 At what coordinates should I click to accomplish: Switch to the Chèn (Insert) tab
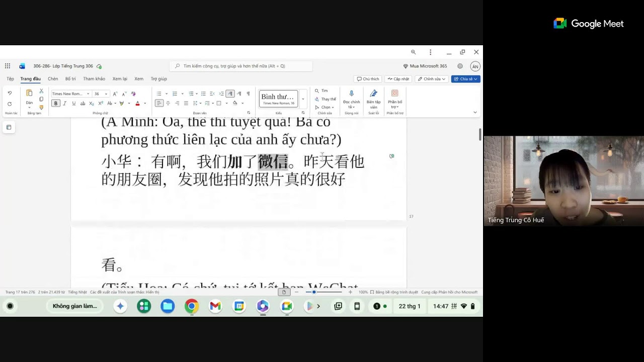pyautogui.click(x=53, y=79)
